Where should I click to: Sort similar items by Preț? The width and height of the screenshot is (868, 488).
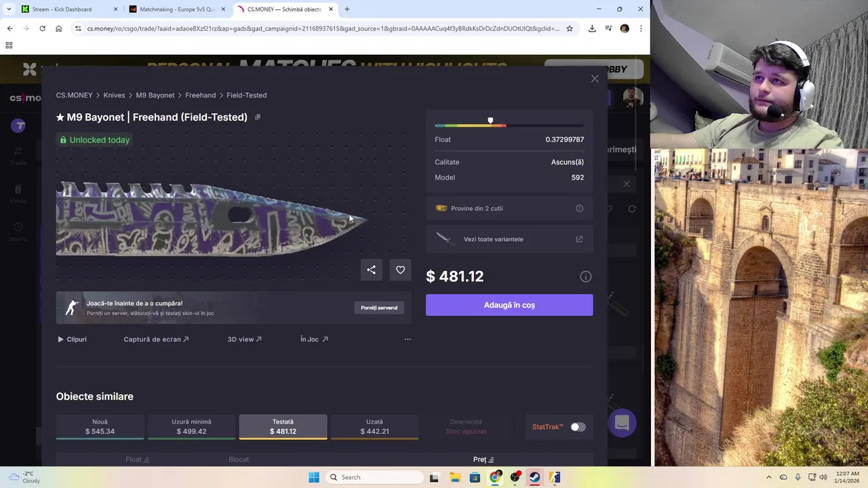484,460
